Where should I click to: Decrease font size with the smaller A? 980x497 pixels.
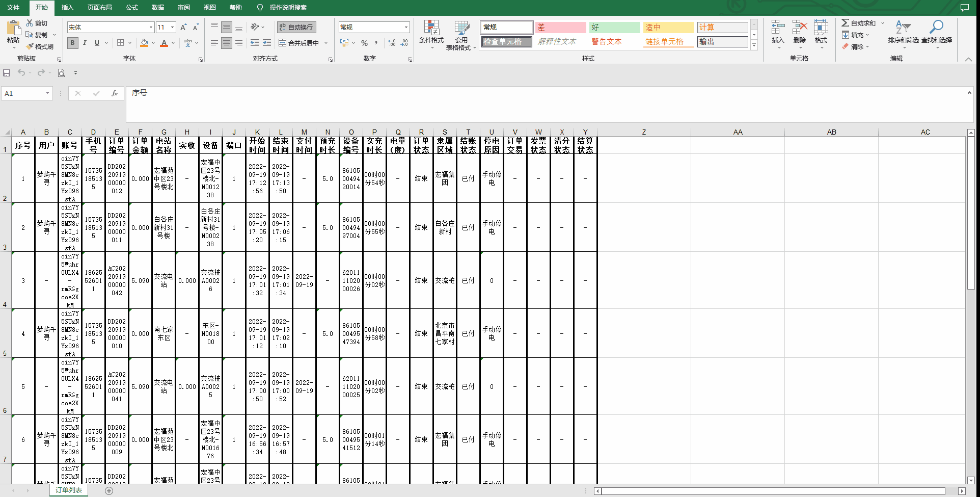coord(196,27)
